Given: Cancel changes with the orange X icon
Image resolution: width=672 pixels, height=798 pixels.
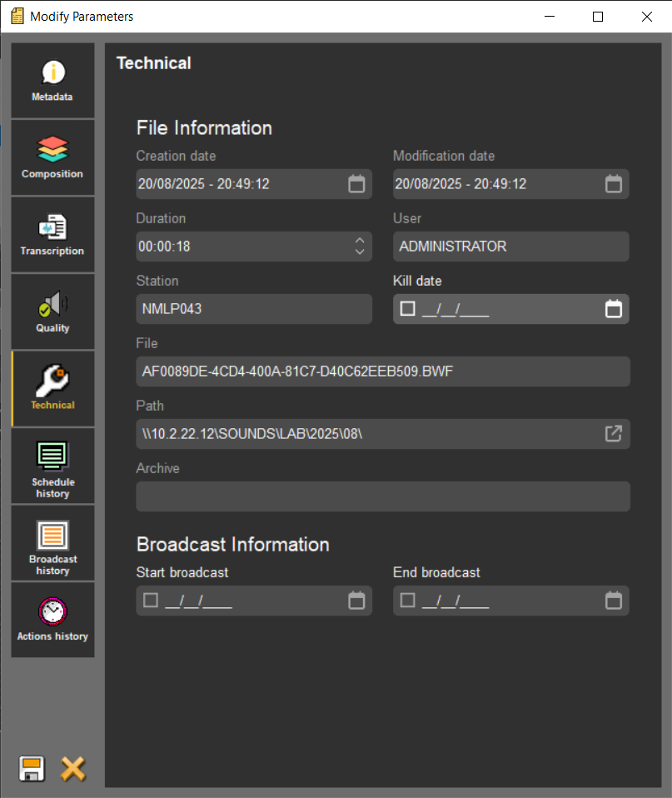Looking at the screenshot, I should (73, 768).
